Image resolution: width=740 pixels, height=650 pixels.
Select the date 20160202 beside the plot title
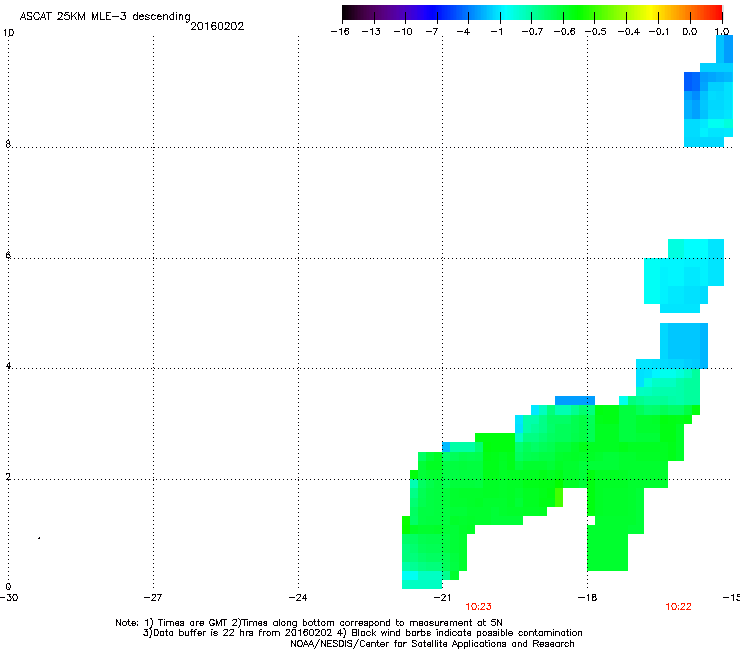pyautogui.click(x=217, y=26)
